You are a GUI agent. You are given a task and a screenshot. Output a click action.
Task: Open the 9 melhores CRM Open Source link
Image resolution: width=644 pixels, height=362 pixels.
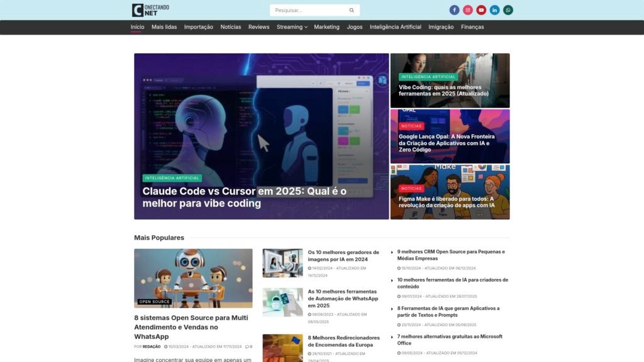450,255
